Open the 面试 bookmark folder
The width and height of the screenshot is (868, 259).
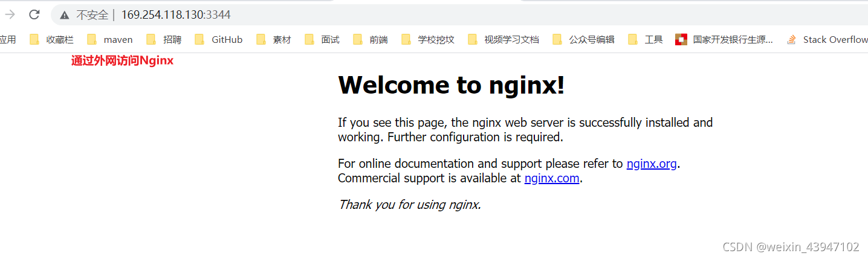point(322,40)
